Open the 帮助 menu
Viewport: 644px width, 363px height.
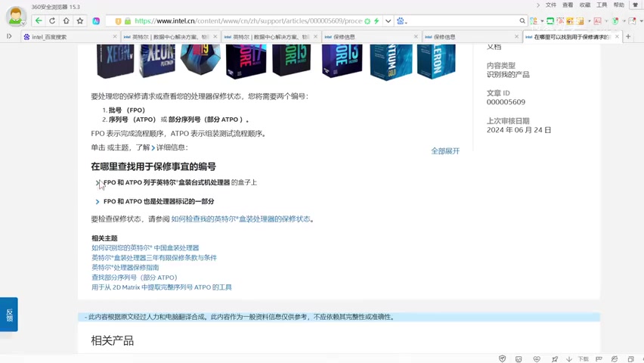coord(618,5)
